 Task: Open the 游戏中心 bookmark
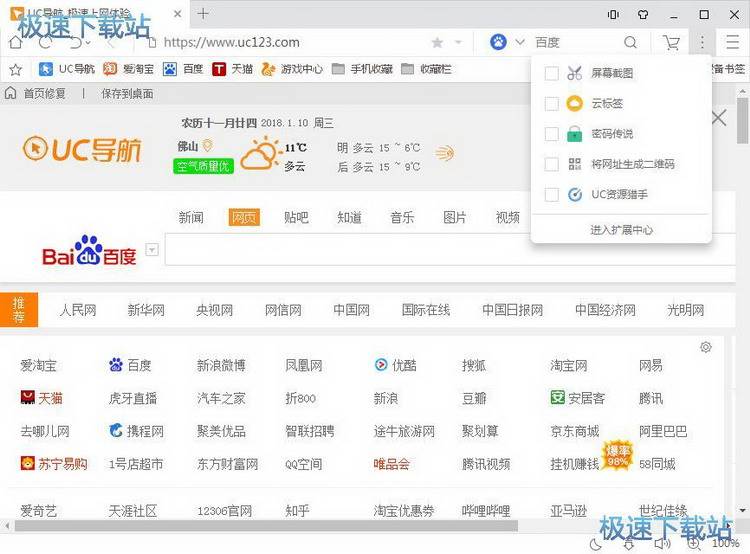[292, 69]
